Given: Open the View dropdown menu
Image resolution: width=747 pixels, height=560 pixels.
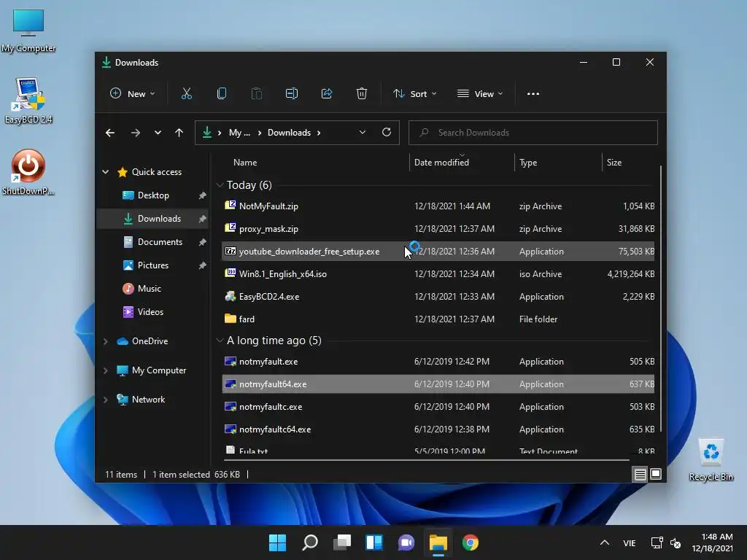Looking at the screenshot, I should tap(480, 94).
